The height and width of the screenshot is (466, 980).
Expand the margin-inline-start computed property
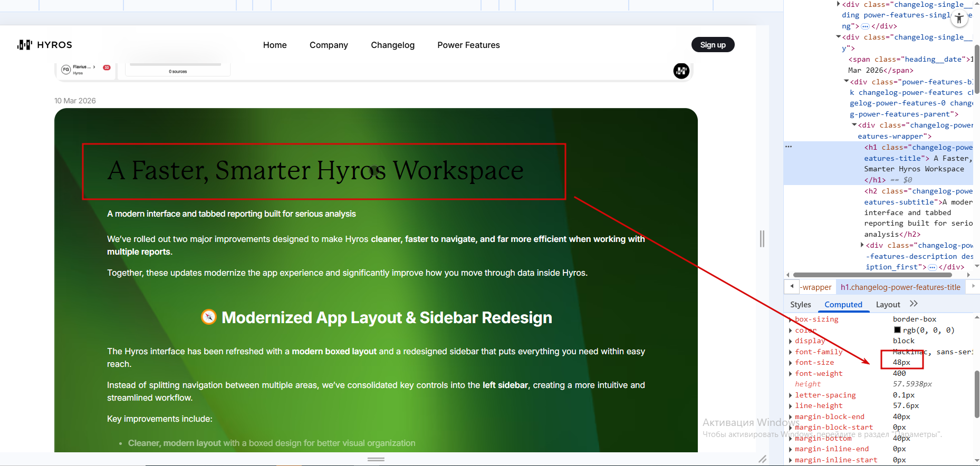(x=791, y=460)
